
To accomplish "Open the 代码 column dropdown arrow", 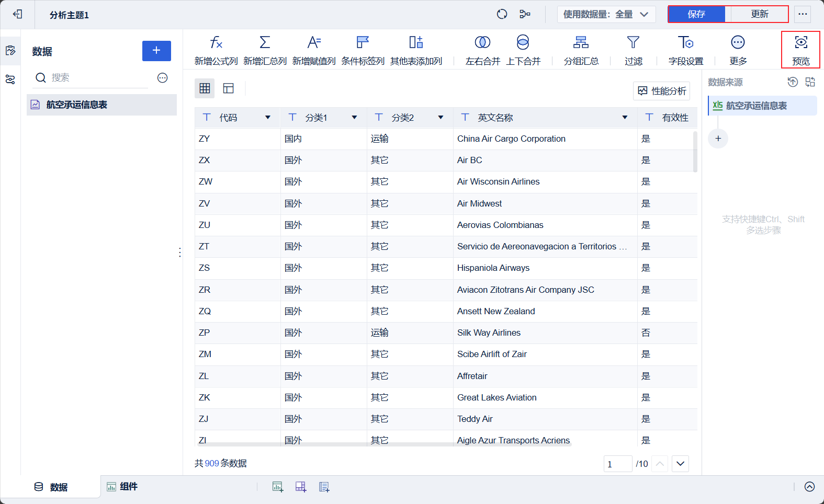I will (x=268, y=118).
